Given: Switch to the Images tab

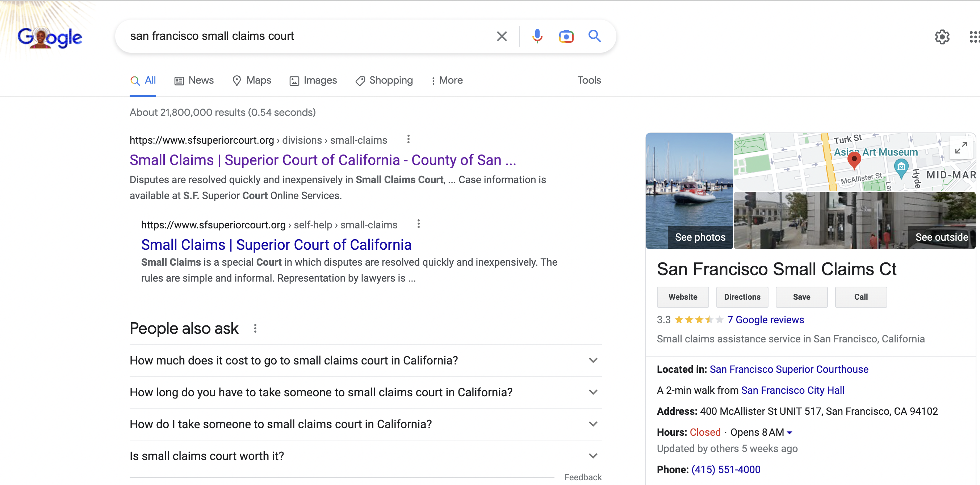Looking at the screenshot, I should pyautogui.click(x=313, y=80).
